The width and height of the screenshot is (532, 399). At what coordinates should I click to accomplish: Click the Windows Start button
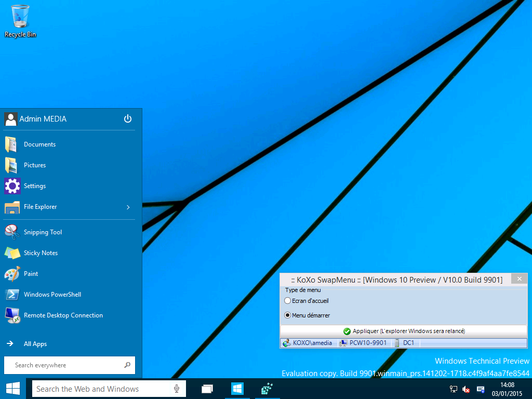point(13,389)
